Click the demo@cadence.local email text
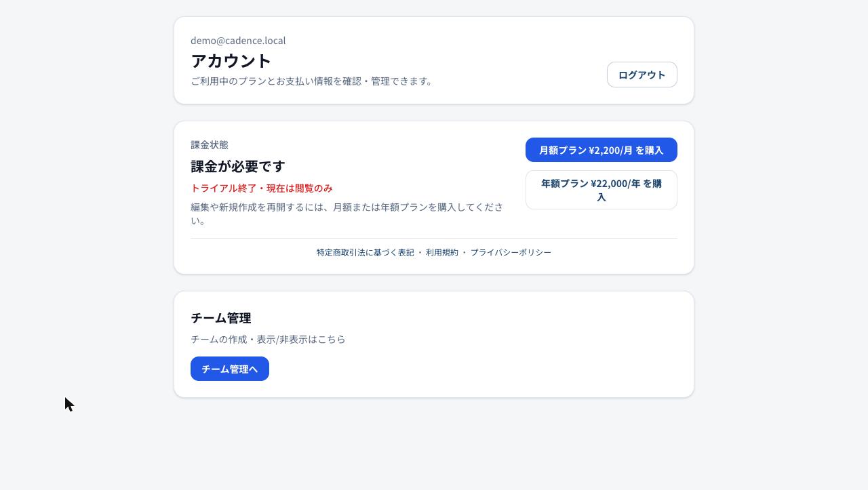Image resolution: width=868 pixels, height=490 pixels. (x=238, y=41)
